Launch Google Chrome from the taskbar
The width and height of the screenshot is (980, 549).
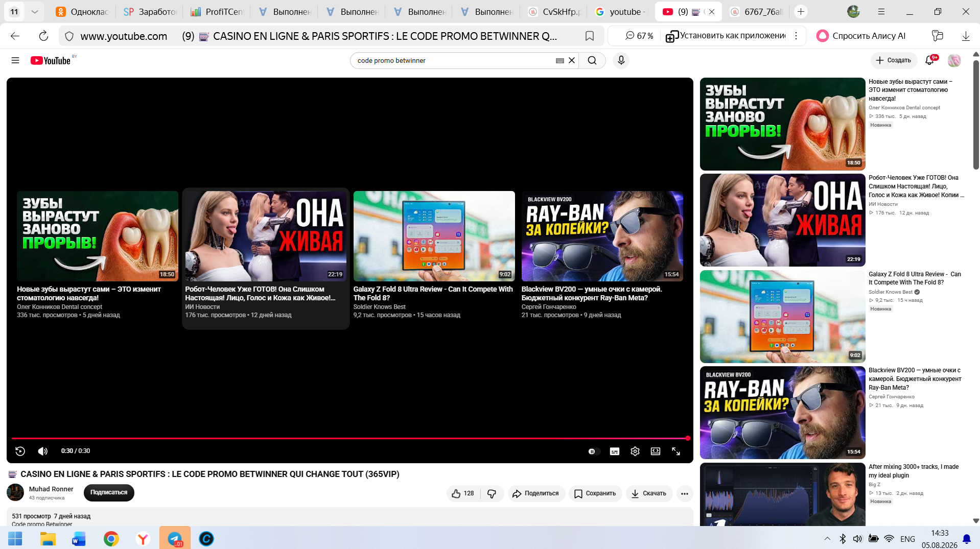click(111, 539)
